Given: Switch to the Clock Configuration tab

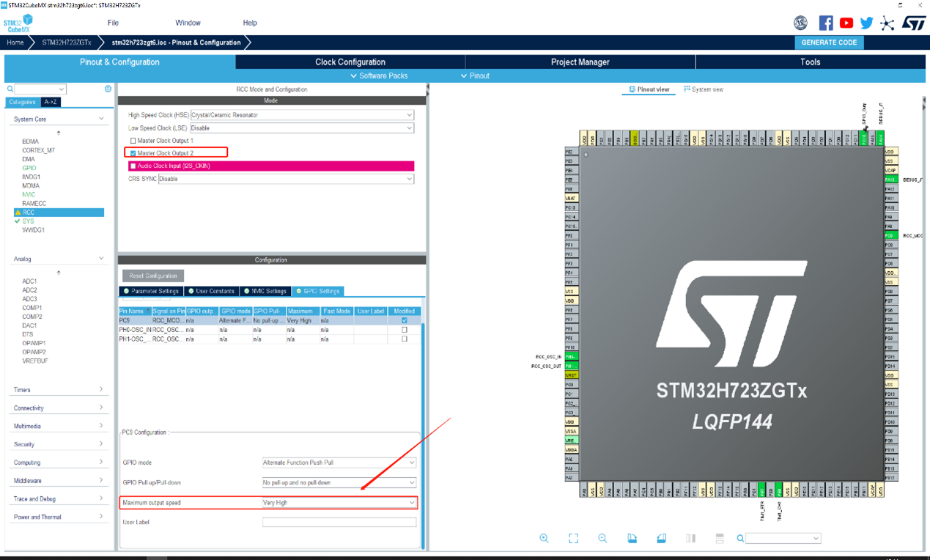Looking at the screenshot, I should (350, 62).
